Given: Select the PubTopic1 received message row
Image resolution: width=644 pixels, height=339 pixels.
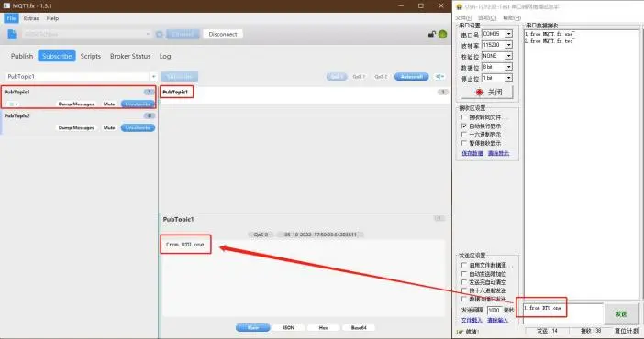Looking at the screenshot, I should [305, 95].
